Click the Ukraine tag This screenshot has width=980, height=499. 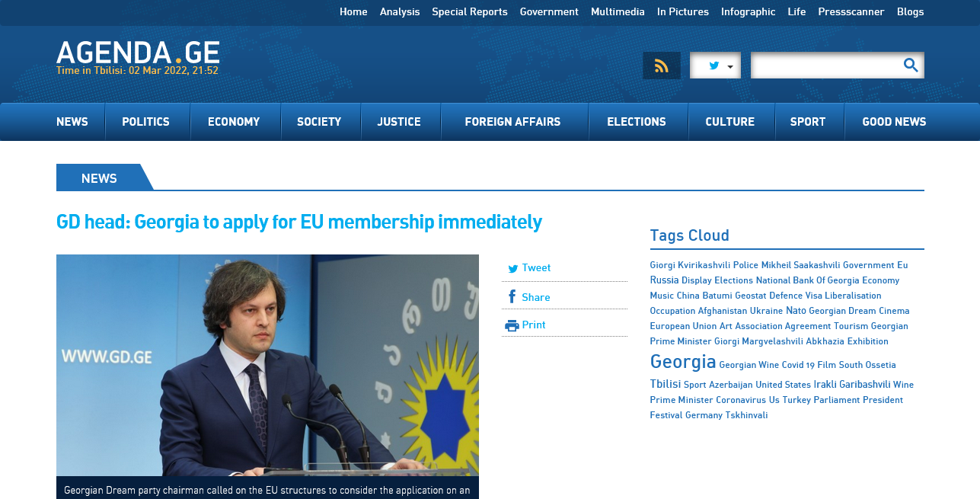766,311
